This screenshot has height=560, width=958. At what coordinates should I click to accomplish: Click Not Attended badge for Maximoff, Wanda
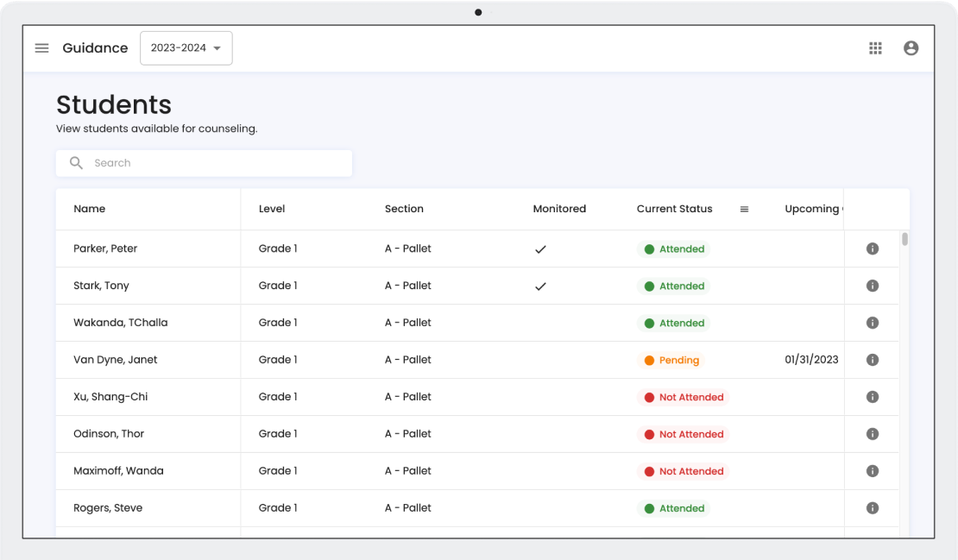(x=683, y=471)
